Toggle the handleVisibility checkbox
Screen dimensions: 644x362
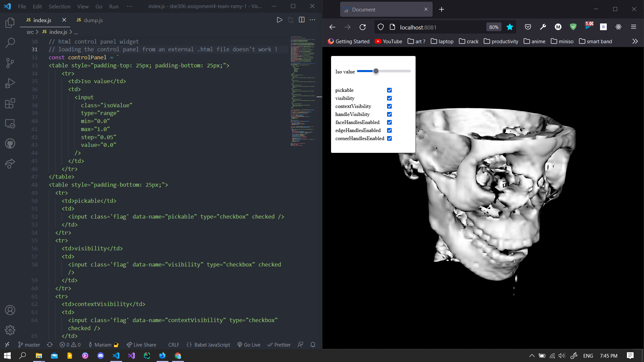click(x=389, y=114)
